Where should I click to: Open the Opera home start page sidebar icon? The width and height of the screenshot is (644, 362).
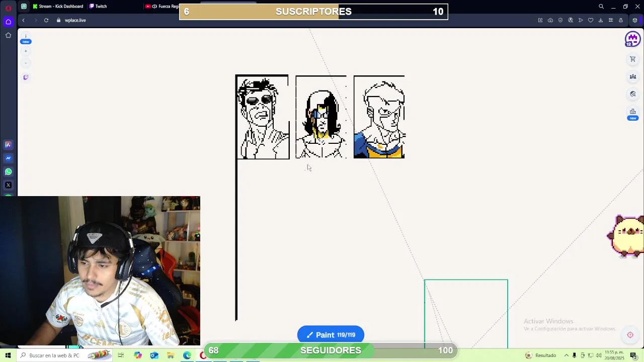(8, 22)
